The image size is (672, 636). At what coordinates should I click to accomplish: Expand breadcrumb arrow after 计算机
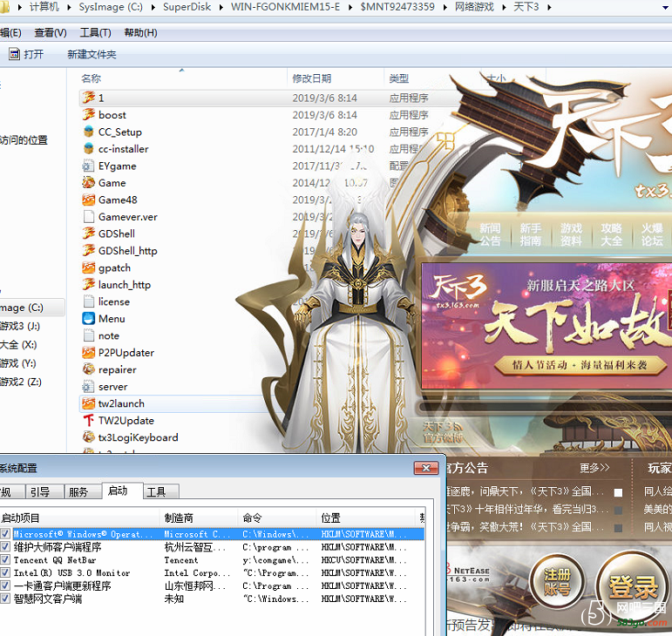click(x=69, y=7)
